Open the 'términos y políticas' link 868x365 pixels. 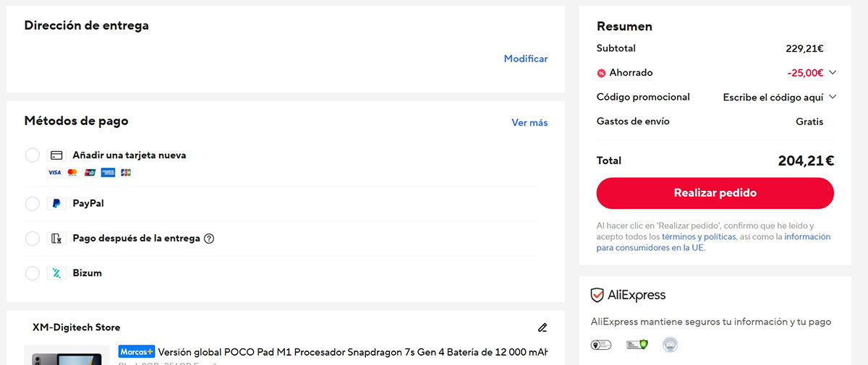coord(699,236)
